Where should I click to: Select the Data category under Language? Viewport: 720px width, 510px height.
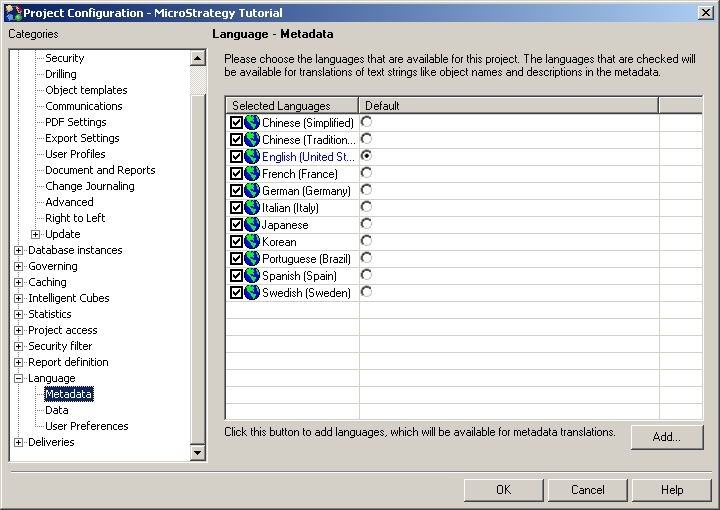click(56, 410)
